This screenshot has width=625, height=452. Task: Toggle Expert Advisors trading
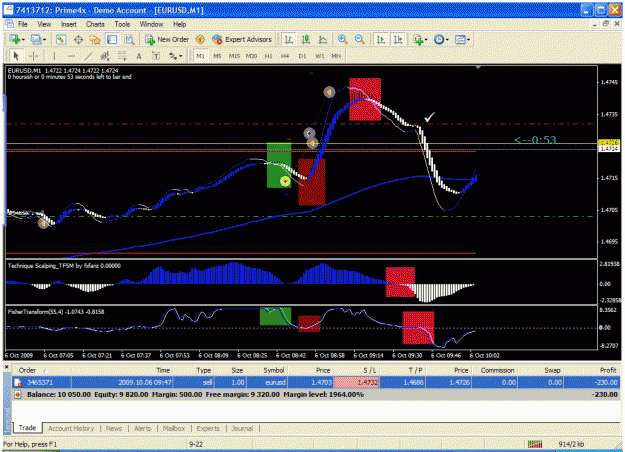coord(242,39)
